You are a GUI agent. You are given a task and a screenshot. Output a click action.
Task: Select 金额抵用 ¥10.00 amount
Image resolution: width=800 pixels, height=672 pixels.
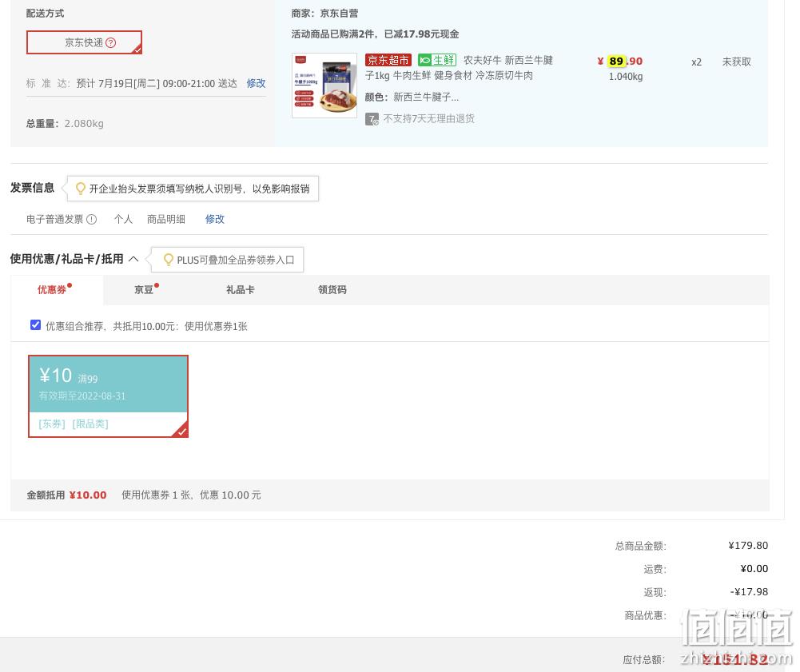click(88, 495)
